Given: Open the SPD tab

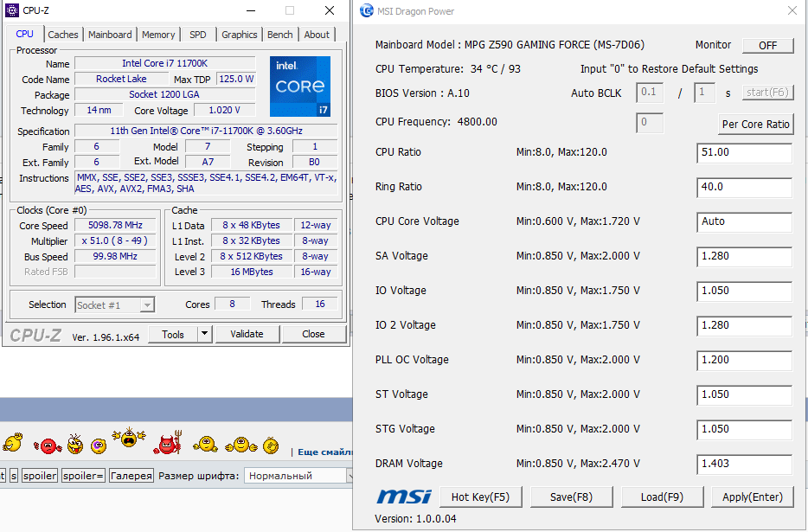Looking at the screenshot, I should pyautogui.click(x=198, y=35).
